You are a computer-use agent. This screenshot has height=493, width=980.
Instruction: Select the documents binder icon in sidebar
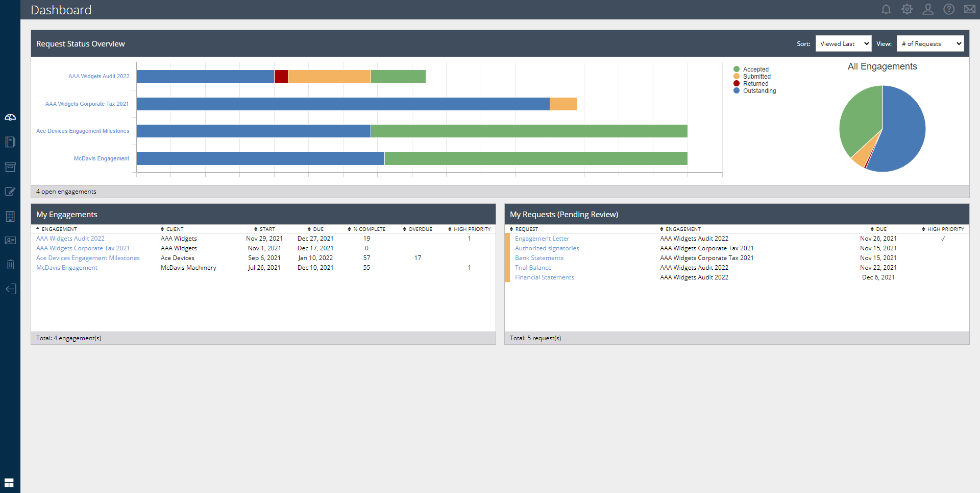click(x=10, y=142)
